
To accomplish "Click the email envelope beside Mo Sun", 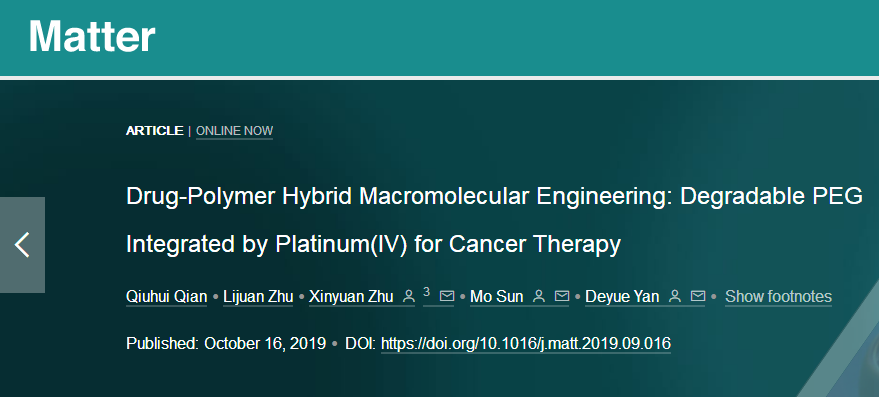I will (562, 296).
